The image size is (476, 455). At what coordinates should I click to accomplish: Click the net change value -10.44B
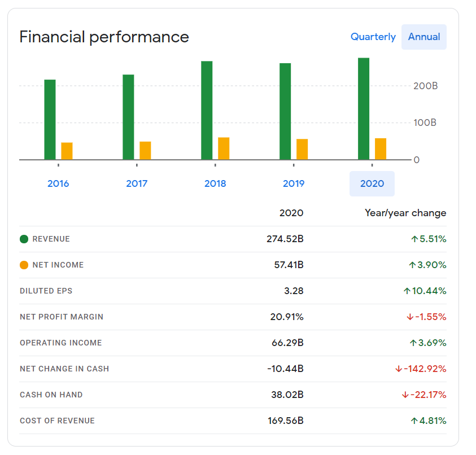pos(285,369)
